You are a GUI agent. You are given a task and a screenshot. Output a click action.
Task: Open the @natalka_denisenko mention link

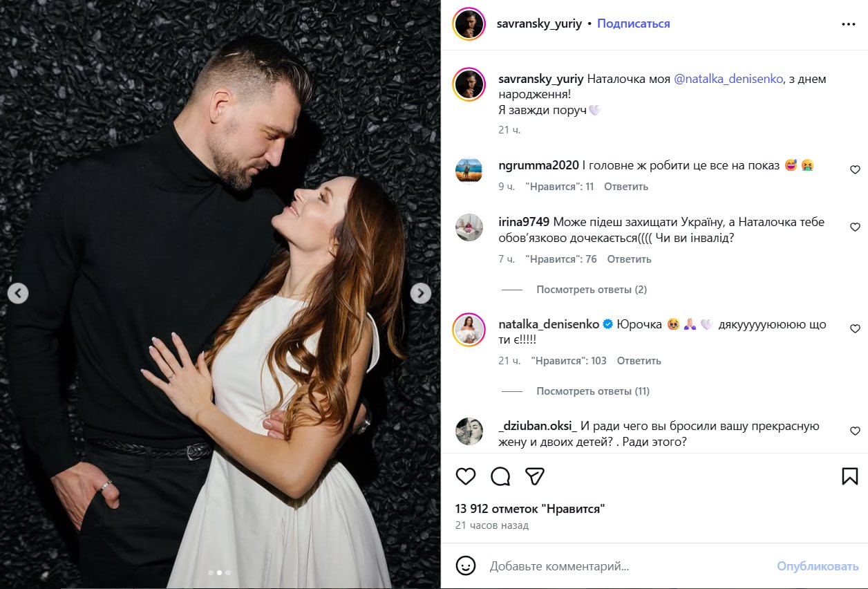[x=728, y=79]
